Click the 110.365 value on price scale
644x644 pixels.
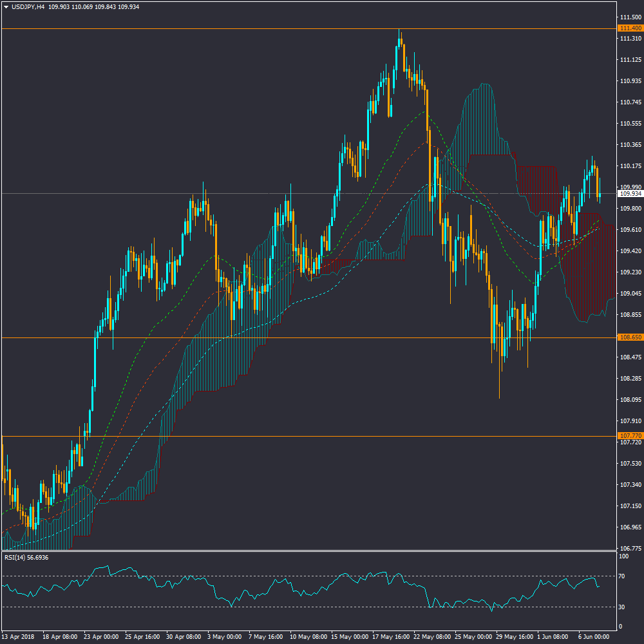click(x=630, y=145)
